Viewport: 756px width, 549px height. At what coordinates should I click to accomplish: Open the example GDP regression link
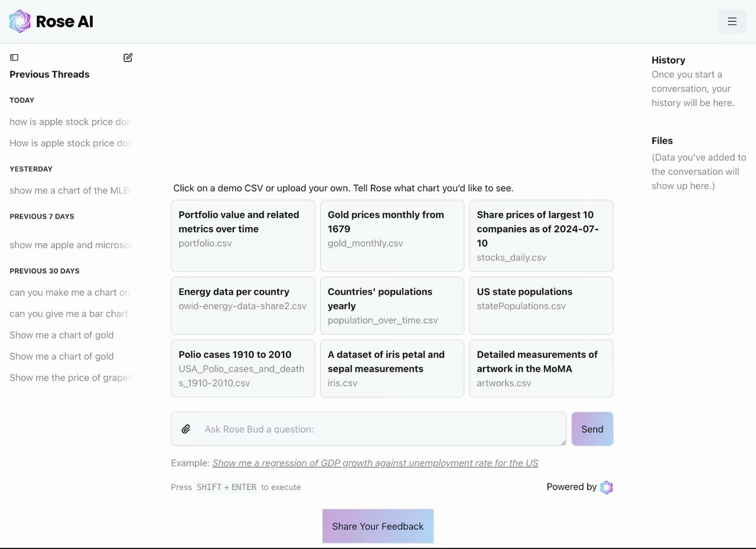(375, 463)
